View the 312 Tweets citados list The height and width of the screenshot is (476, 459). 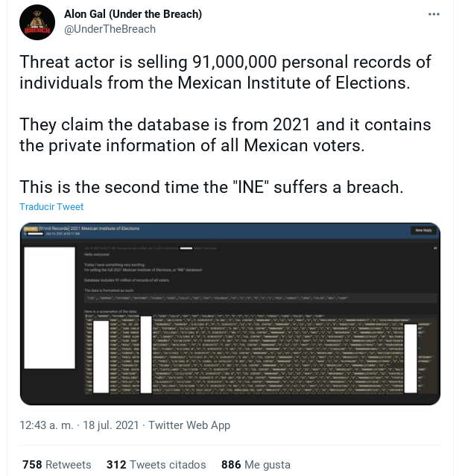pyautogui.click(x=156, y=464)
